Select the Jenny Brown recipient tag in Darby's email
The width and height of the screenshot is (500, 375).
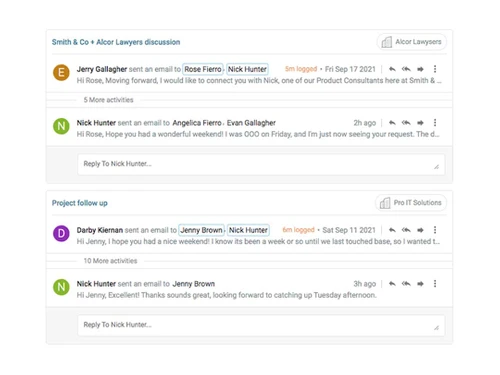pyautogui.click(x=201, y=230)
